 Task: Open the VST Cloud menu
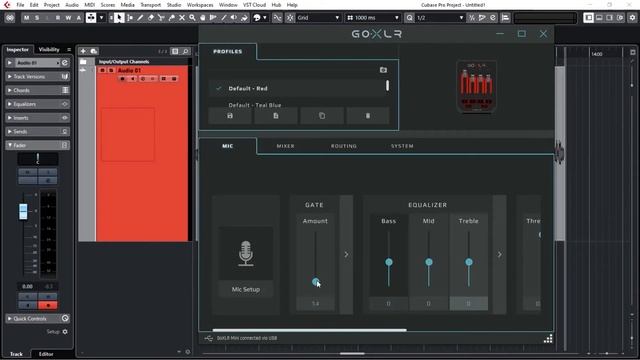pyautogui.click(x=254, y=5)
